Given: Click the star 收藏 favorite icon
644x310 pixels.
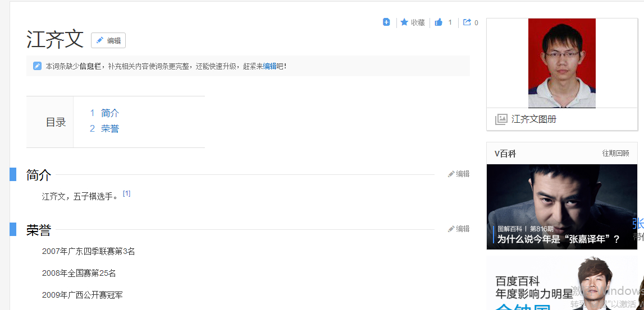Looking at the screenshot, I should tap(404, 22).
